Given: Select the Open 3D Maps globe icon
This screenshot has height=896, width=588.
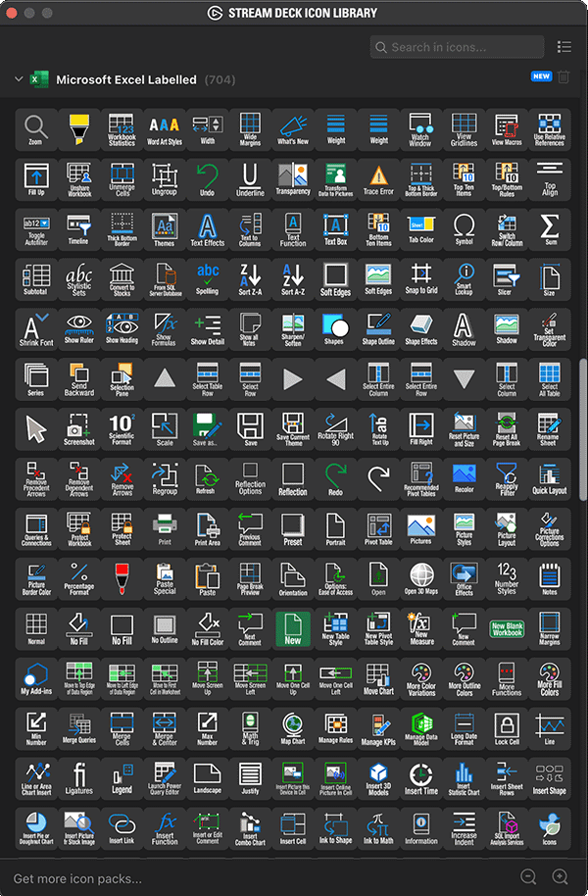Looking at the screenshot, I should (x=421, y=578).
